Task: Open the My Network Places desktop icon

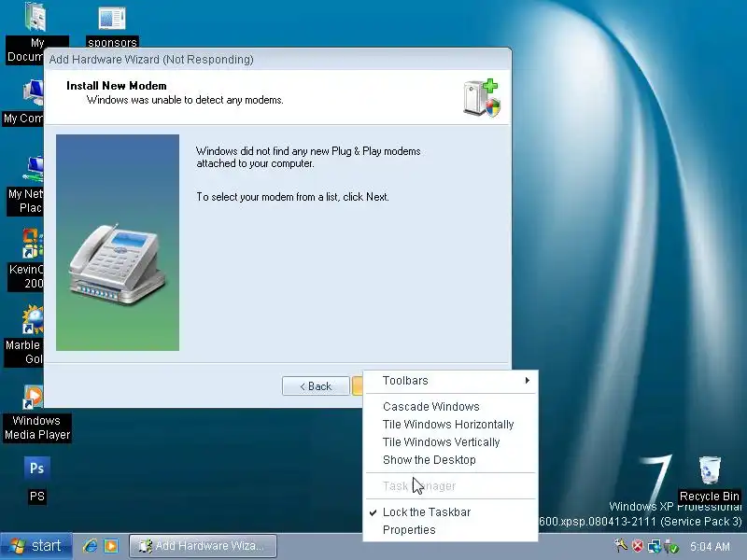Action: tap(35, 169)
